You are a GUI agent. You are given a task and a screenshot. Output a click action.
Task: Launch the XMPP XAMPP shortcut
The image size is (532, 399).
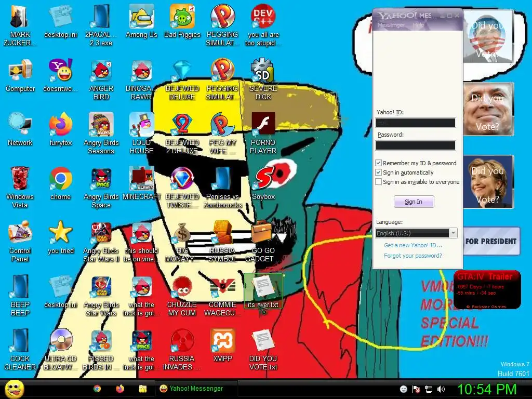point(222,345)
